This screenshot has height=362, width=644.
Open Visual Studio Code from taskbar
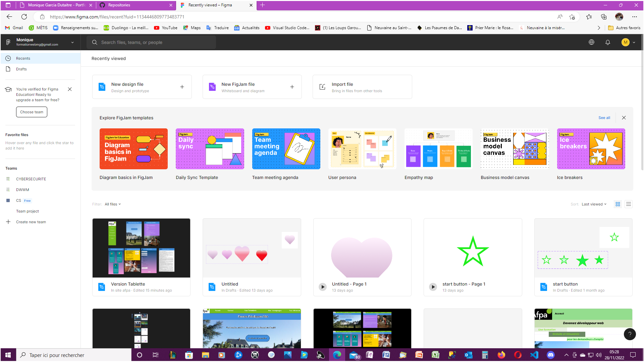click(x=534, y=355)
